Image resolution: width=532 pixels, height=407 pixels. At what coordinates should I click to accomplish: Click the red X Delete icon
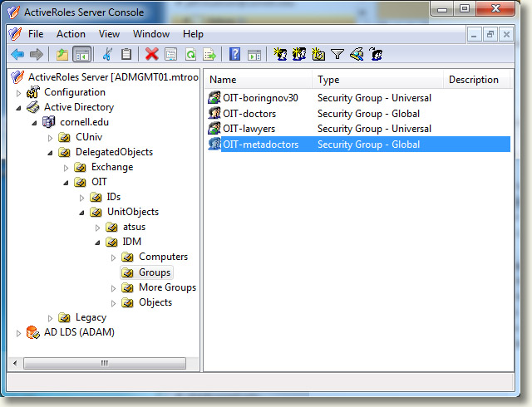151,54
